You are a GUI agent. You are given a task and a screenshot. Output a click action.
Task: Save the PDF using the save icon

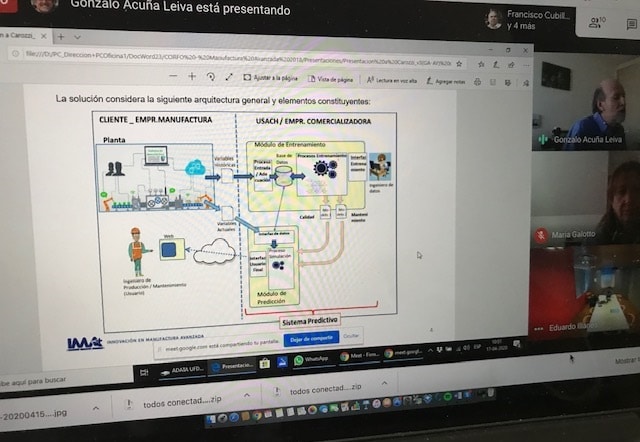coord(493,82)
